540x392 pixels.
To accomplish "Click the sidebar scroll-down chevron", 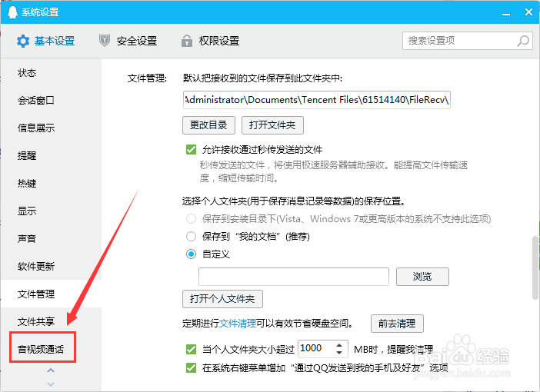I will [x=51, y=384].
